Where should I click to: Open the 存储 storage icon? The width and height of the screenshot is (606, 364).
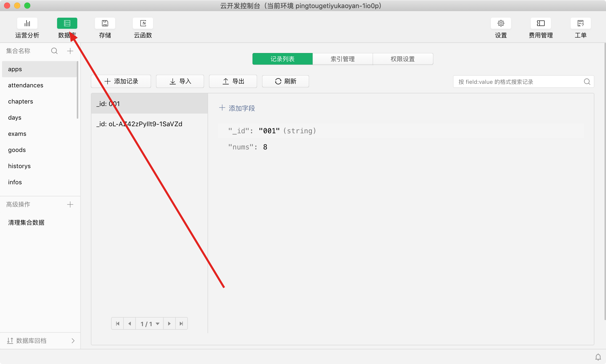tap(105, 23)
